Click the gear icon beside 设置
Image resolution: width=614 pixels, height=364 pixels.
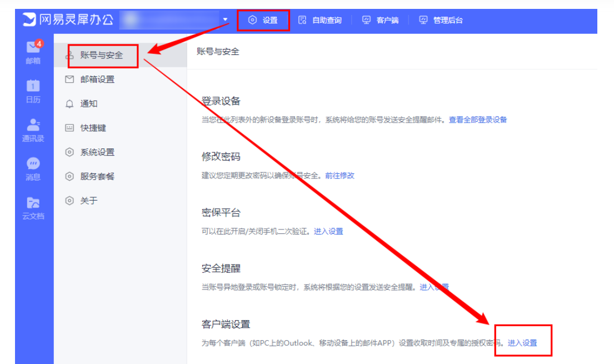[x=253, y=20]
